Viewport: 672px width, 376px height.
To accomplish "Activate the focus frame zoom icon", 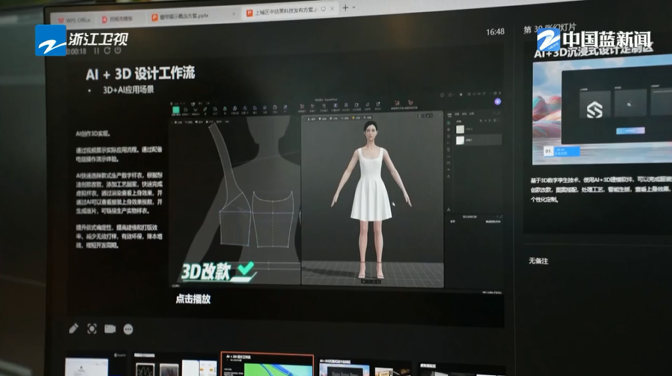I will pos(92,329).
